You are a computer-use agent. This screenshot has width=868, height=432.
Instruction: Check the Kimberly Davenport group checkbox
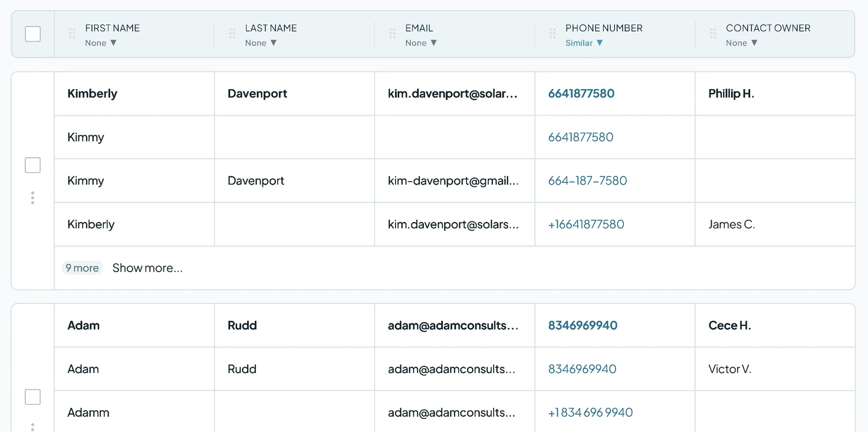click(x=33, y=165)
